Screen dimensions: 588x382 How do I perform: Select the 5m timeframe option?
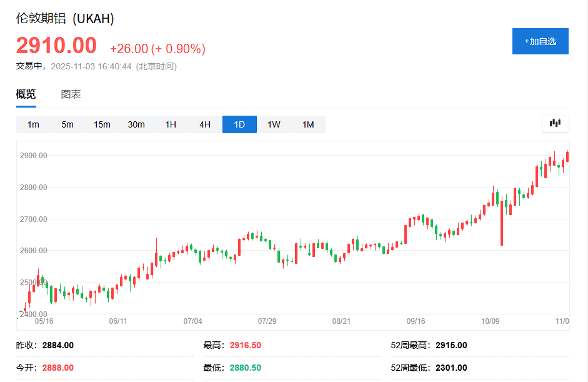click(x=67, y=124)
